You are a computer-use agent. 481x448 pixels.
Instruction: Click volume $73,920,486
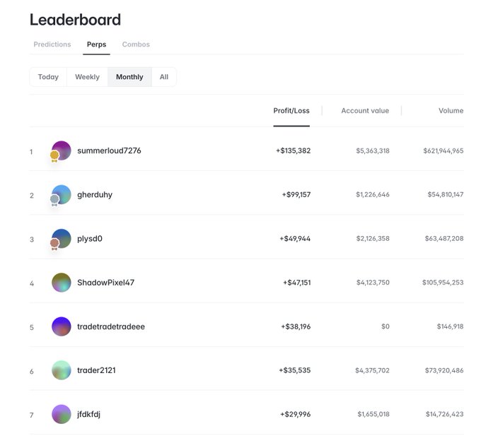(x=444, y=370)
